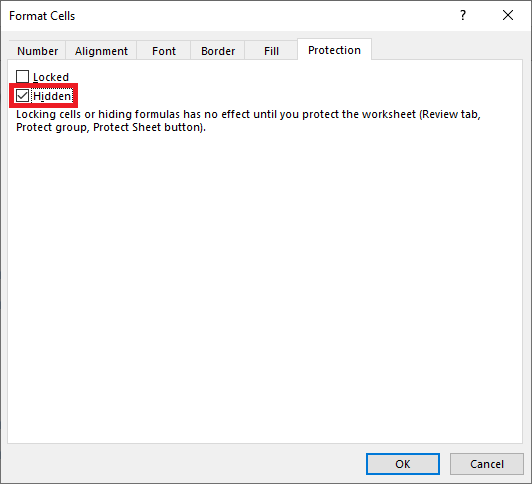Click the 'Locked' label text
The width and height of the screenshot is (532, 484).
click(51, 77)
